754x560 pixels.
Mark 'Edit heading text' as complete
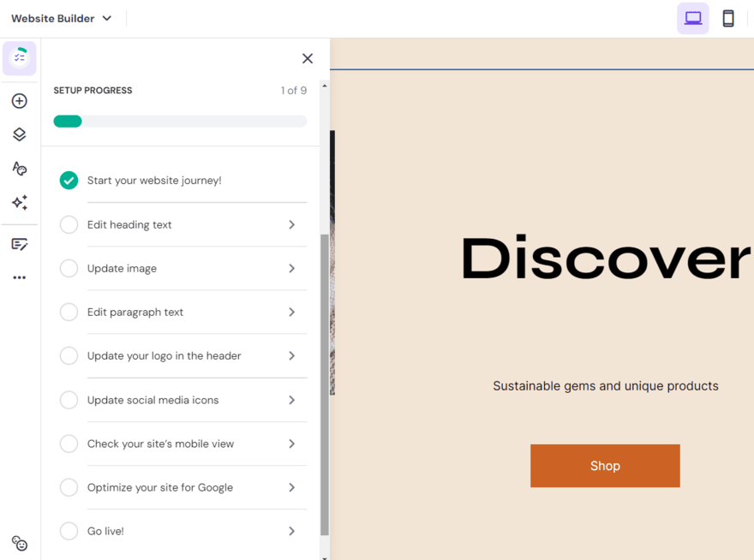point(69,224)
